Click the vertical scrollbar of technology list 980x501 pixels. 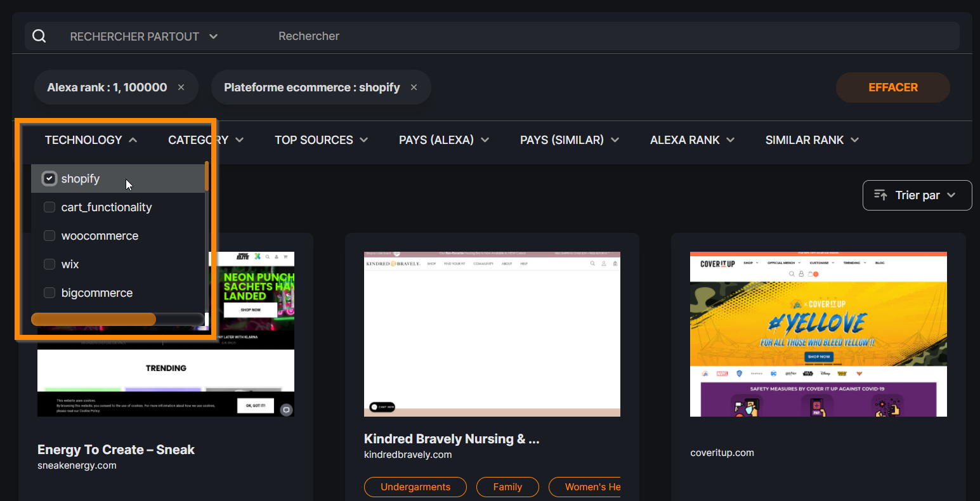[x=207, y=176]
